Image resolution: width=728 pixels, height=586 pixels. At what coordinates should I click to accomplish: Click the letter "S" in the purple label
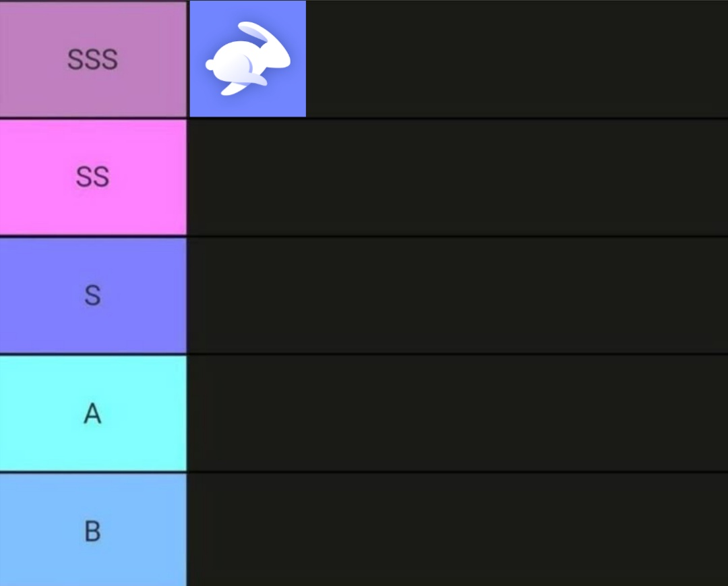tap(93, 295)
